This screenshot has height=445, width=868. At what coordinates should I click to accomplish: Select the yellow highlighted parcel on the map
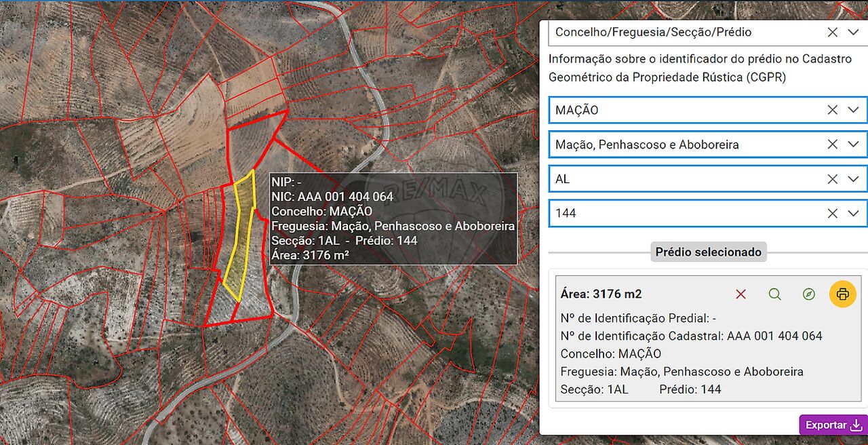(240, 237)
